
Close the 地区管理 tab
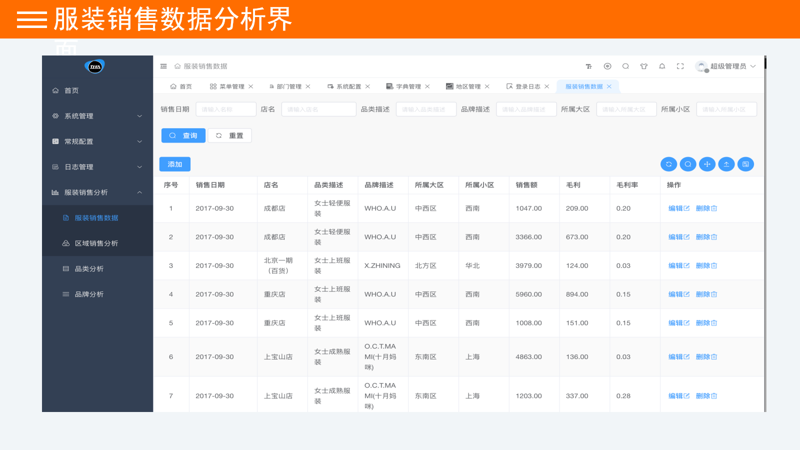click(x=487, y=87)
